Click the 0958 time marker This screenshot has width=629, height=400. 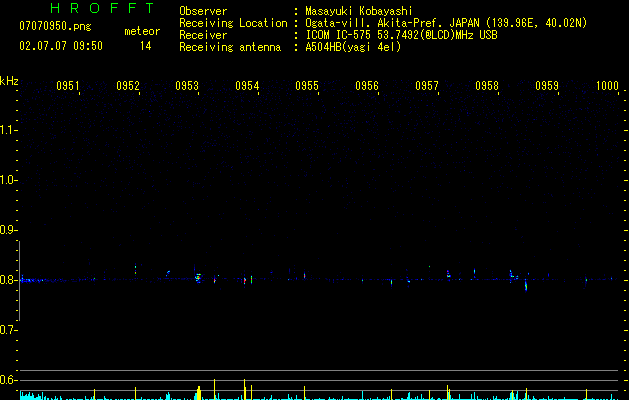tap(487, 85)
